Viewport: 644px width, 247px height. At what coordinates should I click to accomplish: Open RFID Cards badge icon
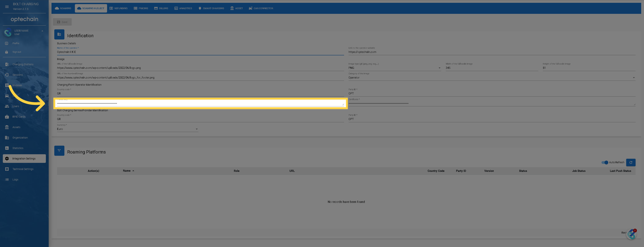pos(7,117)
